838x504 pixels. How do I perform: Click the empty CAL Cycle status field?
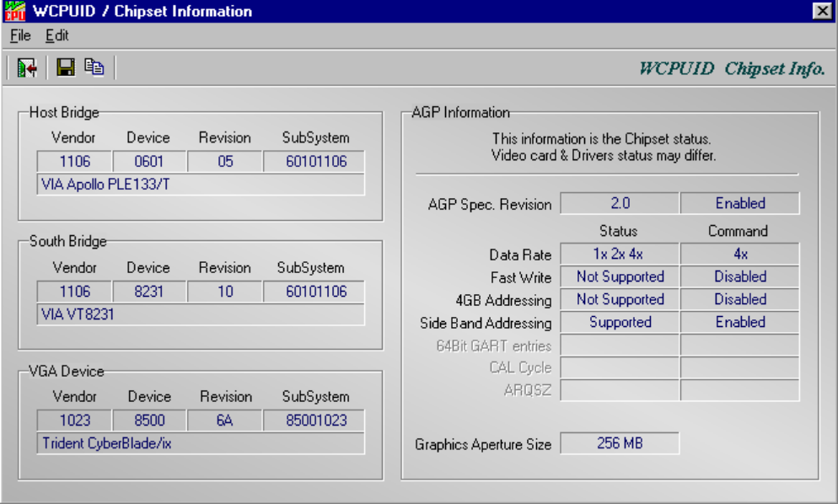620,367
